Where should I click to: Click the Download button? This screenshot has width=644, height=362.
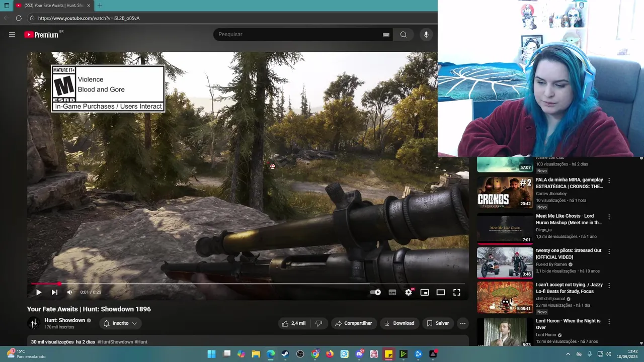pos(399,323)
